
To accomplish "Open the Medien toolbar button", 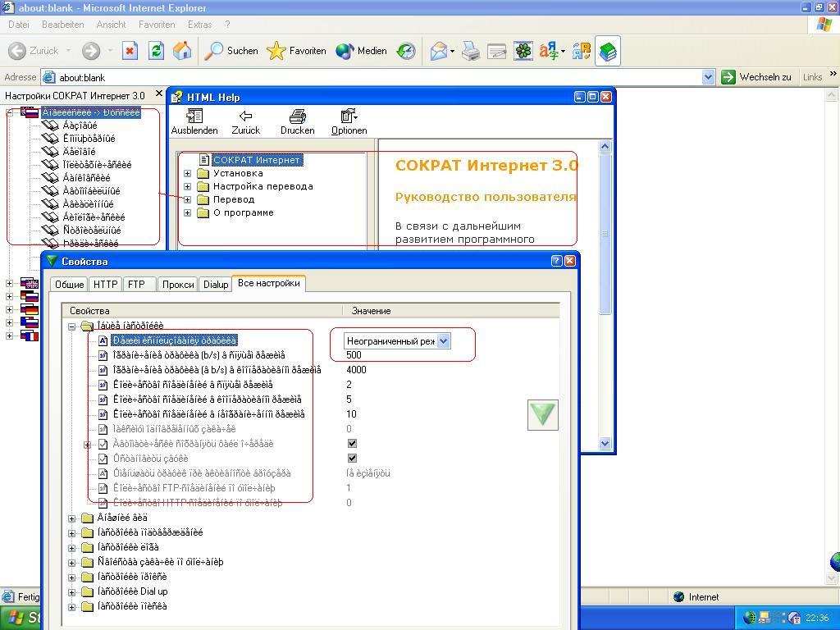I will pyautogui.click(x=361, y=51).
